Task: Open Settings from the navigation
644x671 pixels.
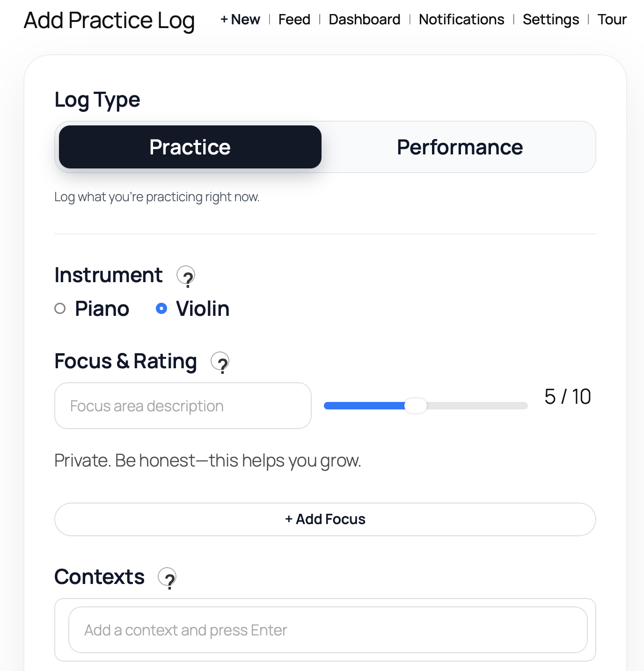Action: [x=550, y=20]
